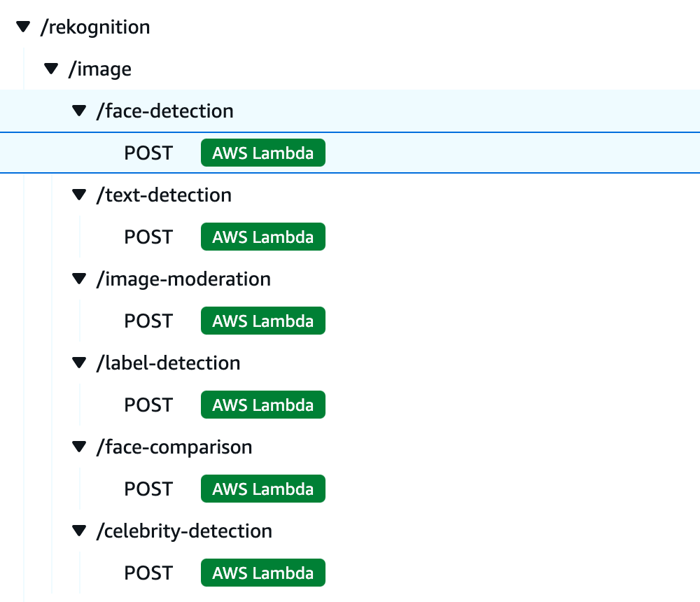The height and width of the screenshot is (602, 700).
Task: Select the /image-moderation resource label
Action: [x=183, y=279]
